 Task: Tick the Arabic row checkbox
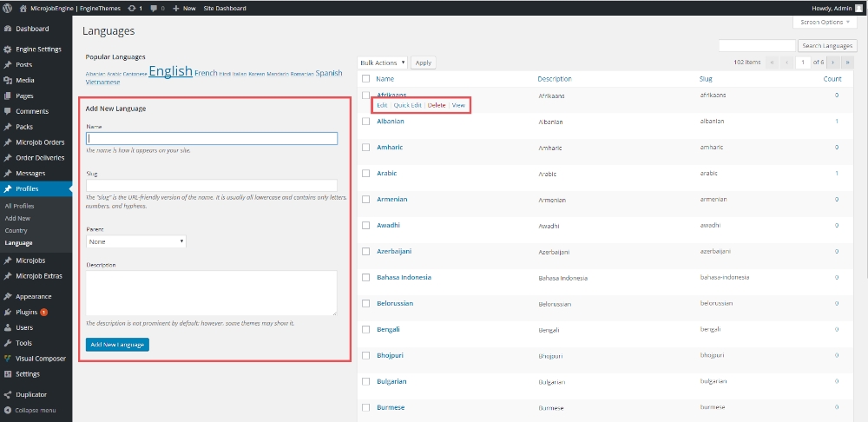point(365,174)
